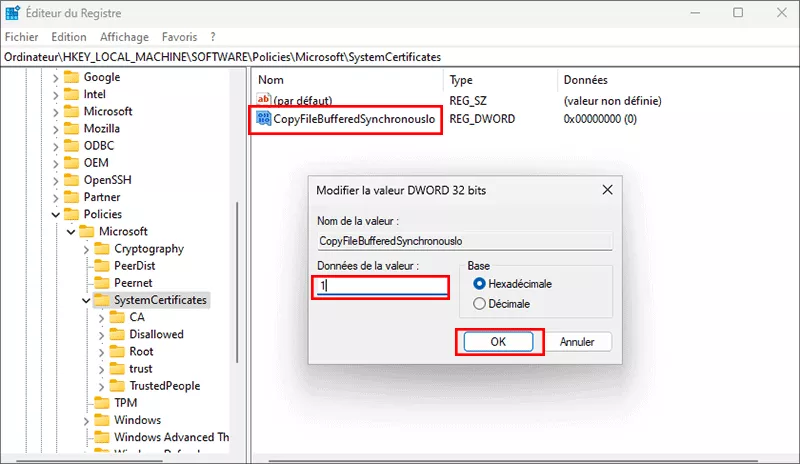Click the OpenSSH folder icon
The image size is (800, 464).
coord(71,180)
